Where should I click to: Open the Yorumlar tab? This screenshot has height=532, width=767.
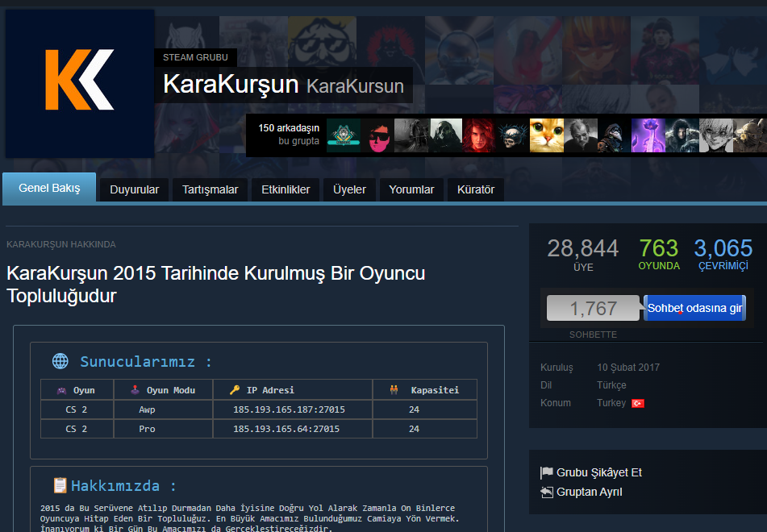tap(411, 189)
